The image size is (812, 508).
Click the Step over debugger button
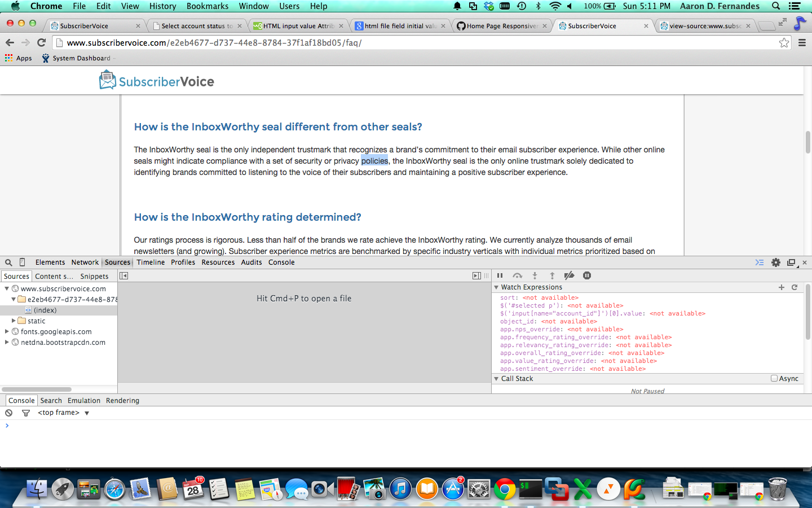click(x=517, y=275)
